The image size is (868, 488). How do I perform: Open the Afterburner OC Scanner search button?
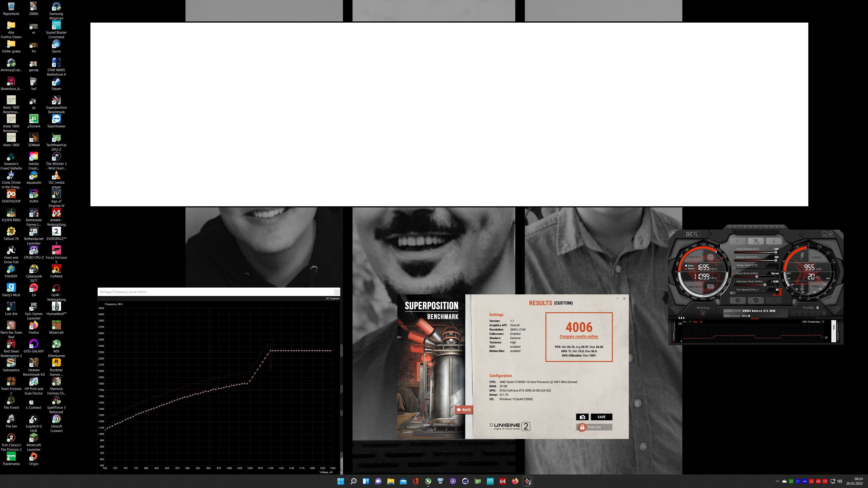(692, 234)
